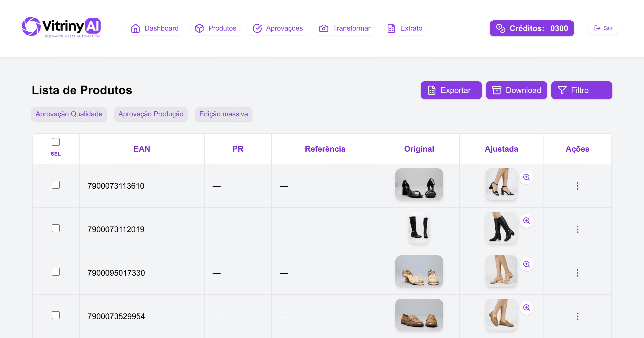Image resolution: width=644 pixels, height=338 pixels.
Task: Open original thumbnail of black heeled sandals
Action: [419, 184]
